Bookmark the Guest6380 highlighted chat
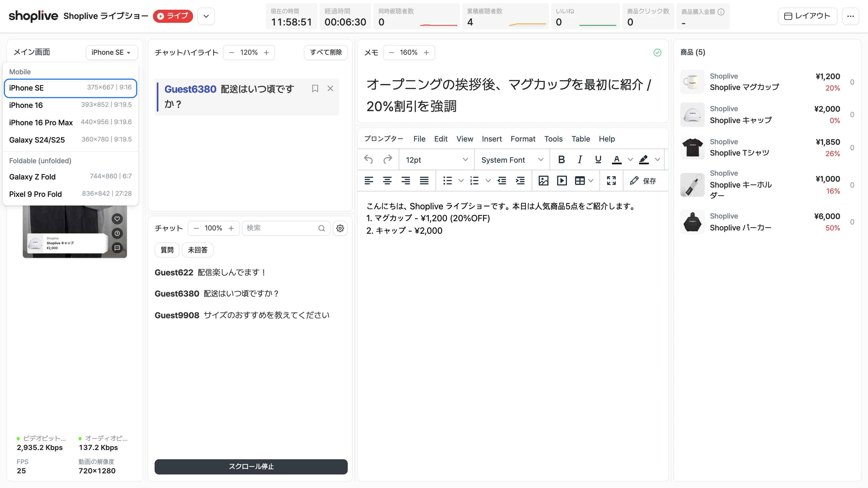868x488 pixels. pyautogui.click(x=315, y=89)
